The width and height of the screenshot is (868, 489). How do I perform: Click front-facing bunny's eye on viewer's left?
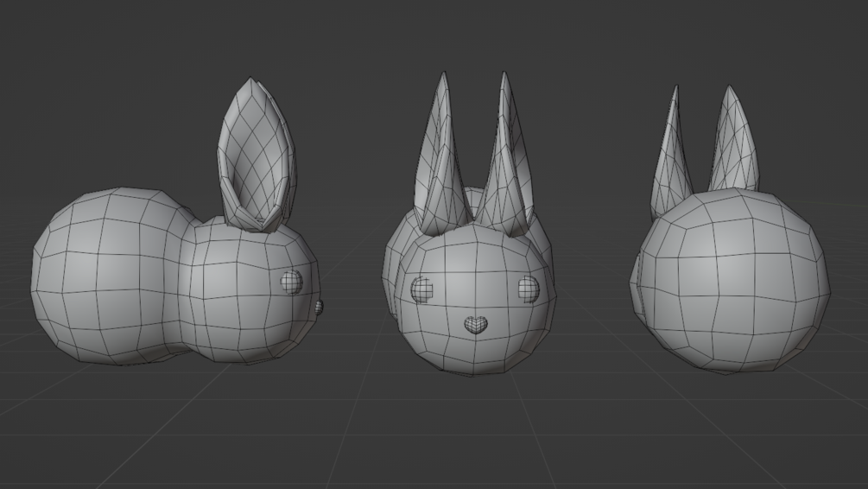(421, 289)
